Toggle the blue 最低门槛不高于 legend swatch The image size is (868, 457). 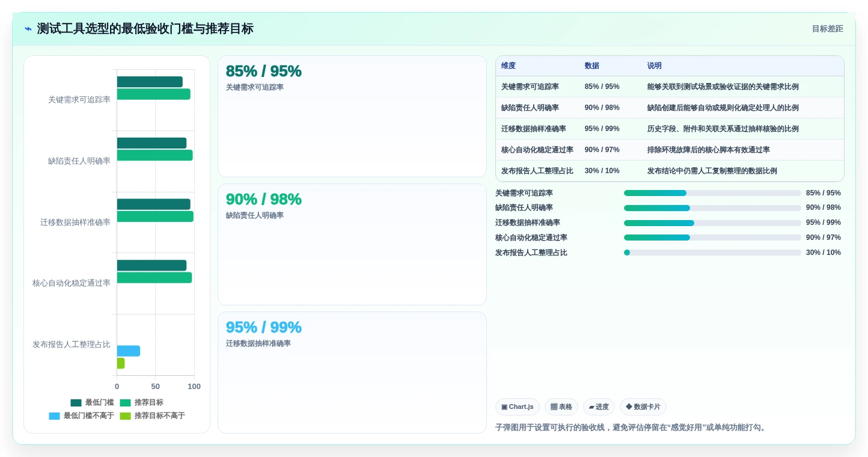point(54,416)
